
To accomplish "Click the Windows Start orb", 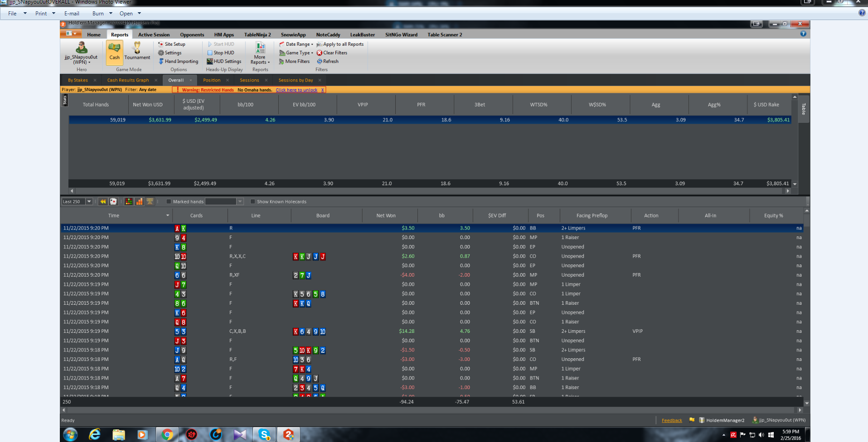I will [70, 435].
